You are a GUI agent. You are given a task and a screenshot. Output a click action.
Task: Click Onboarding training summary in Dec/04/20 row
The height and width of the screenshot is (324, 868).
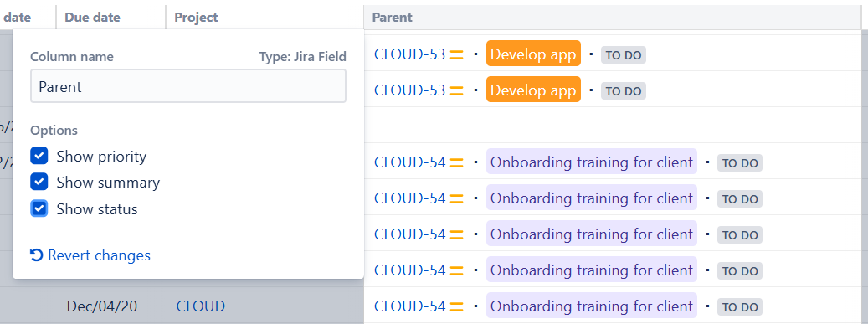coord(591,306)
